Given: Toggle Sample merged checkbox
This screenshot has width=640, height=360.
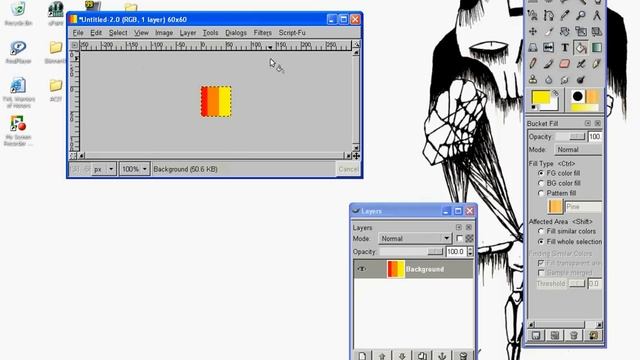Looking at the screenshot, I should [541, 272].
